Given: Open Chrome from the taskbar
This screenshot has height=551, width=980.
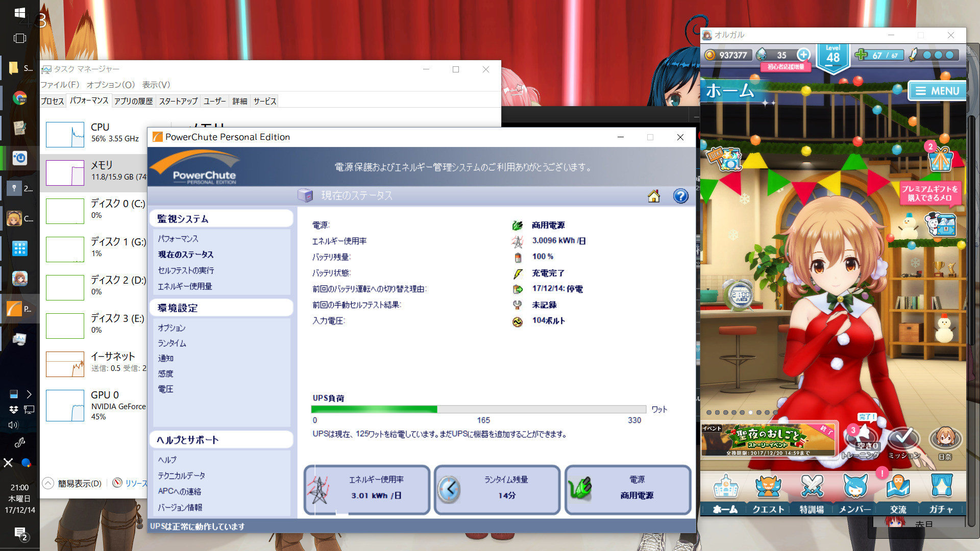Looking at the screenshot, I should (x=20, y=98).
